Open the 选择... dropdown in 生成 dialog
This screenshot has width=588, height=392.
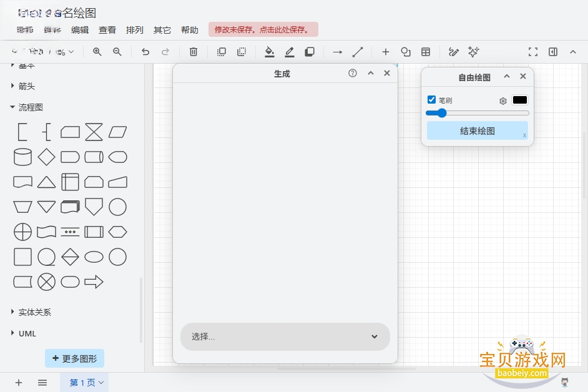(x=285, y=336)
